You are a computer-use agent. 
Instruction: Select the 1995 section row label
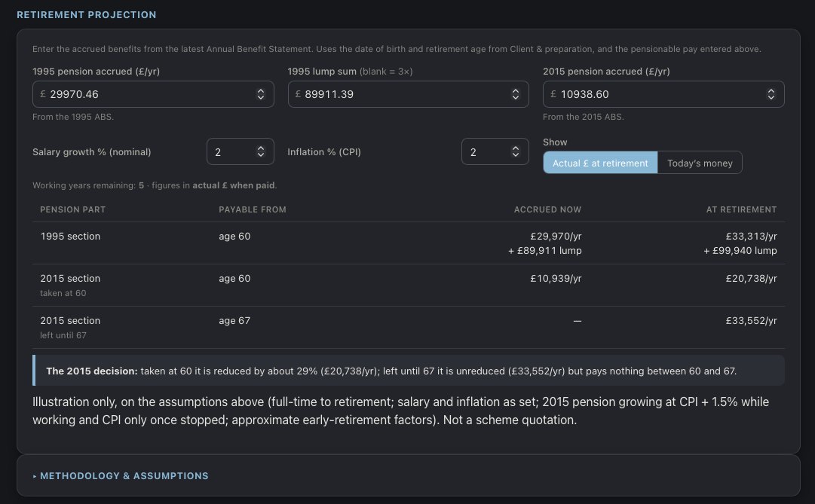[x=70, y=236]
